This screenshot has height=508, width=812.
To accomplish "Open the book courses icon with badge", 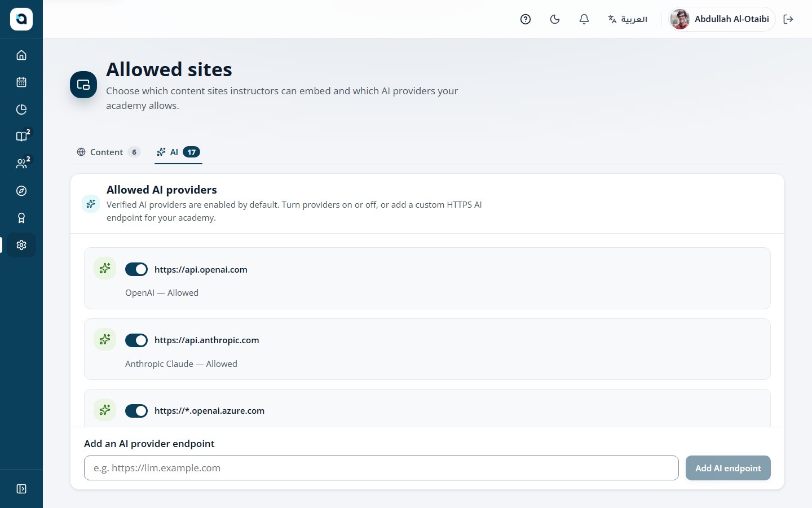I will (21, 137).
